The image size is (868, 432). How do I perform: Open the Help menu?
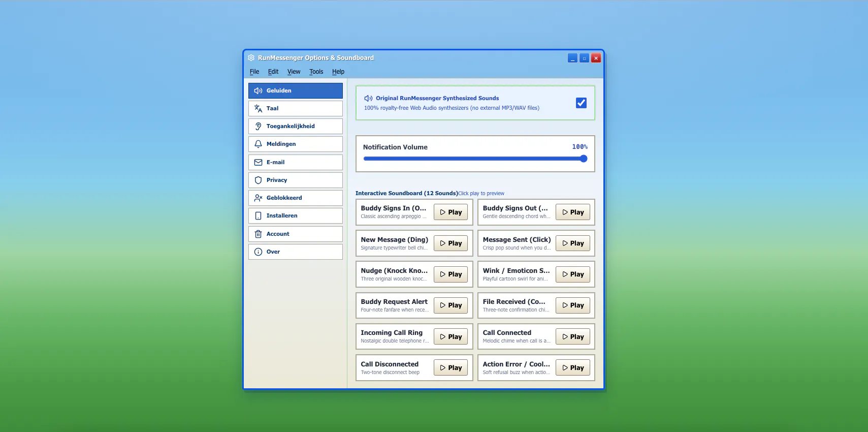338,72
